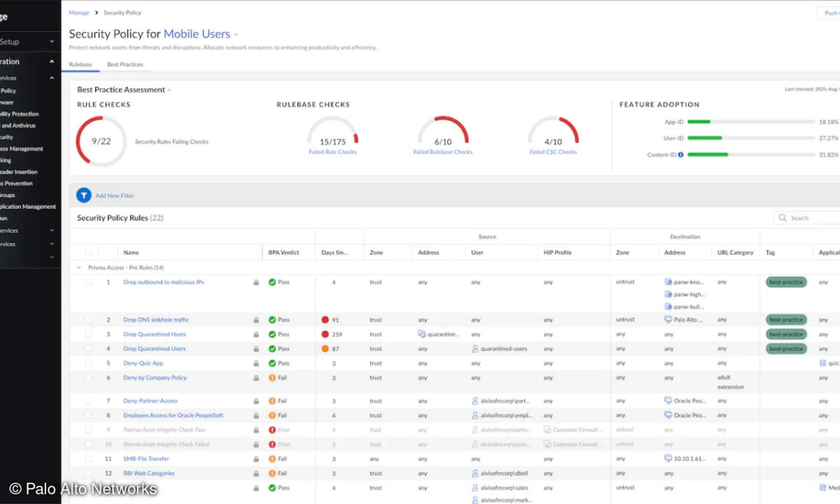Viewport: 840px width, 504px height.
Task: Click the search magnifier icon
Action: (x=783, y=218)
